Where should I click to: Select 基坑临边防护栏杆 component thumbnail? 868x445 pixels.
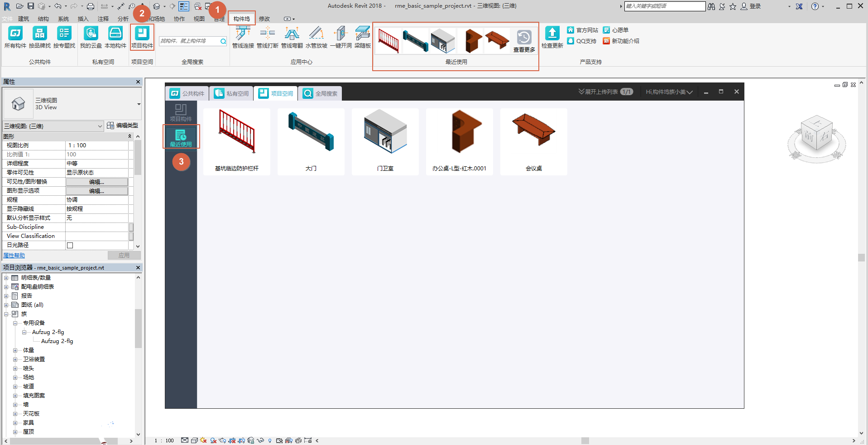click(237, 141)
